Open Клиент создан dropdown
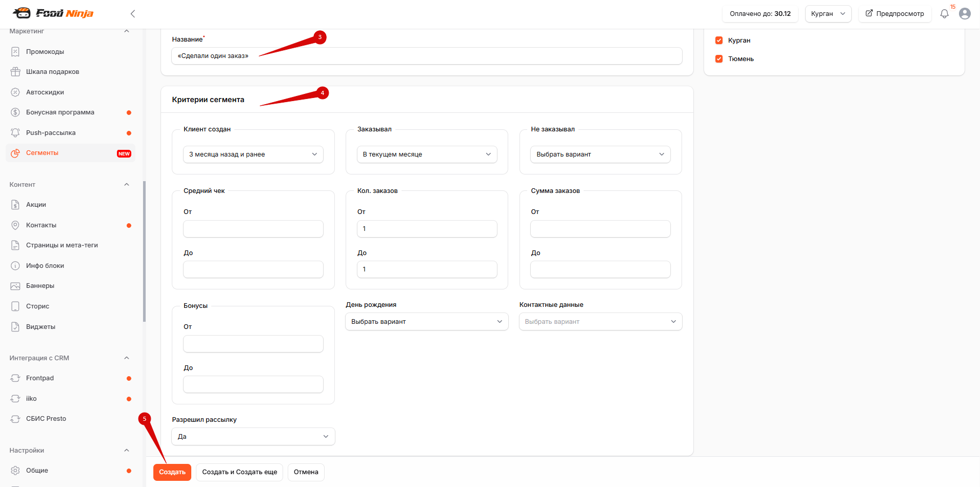The image size is (980, 487). click(x=253, y=154)
